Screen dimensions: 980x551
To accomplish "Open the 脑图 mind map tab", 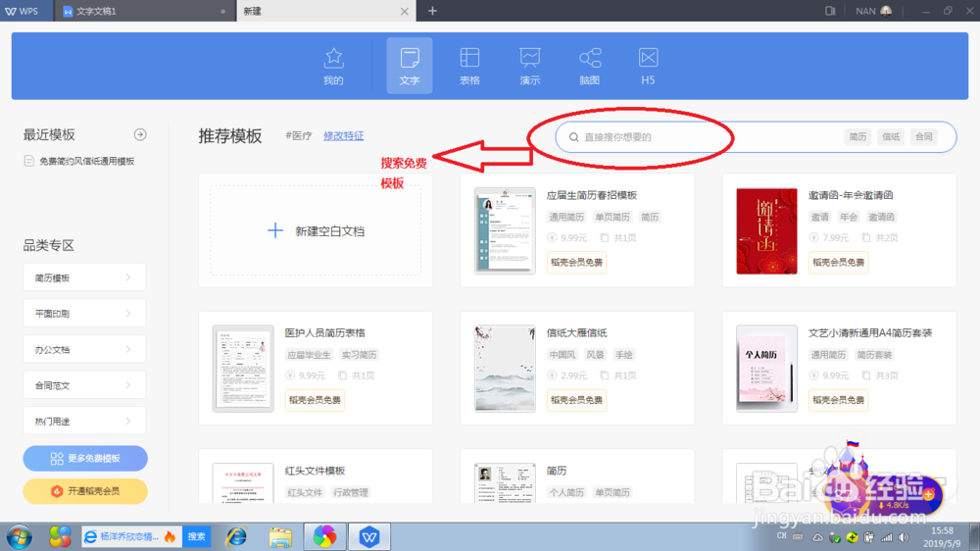I will tap(589, 66).
